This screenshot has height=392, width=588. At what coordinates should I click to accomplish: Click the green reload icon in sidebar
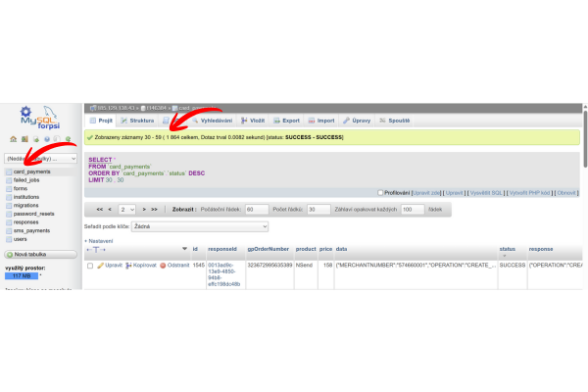click(x=68, y=139)
